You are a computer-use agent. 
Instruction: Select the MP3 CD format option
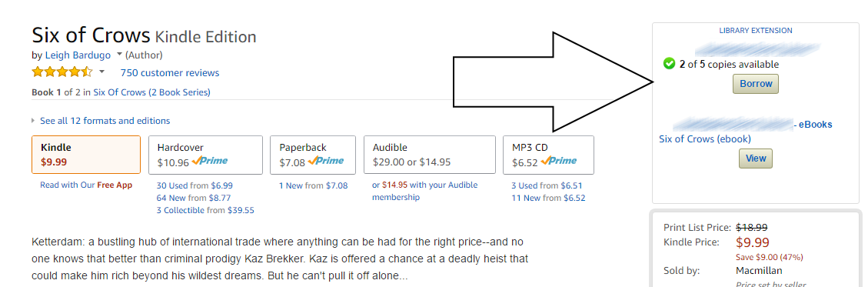click(548, 155)
